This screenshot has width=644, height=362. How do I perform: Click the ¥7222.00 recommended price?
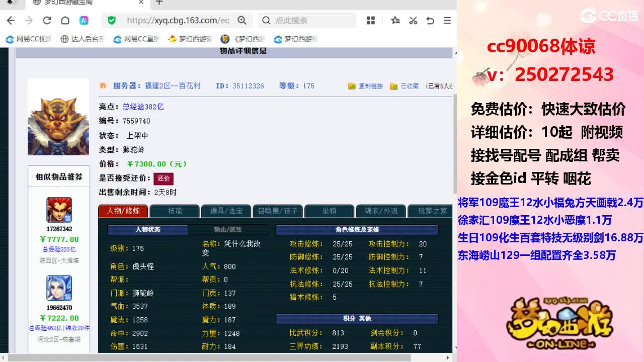click(x=59, y=318)
